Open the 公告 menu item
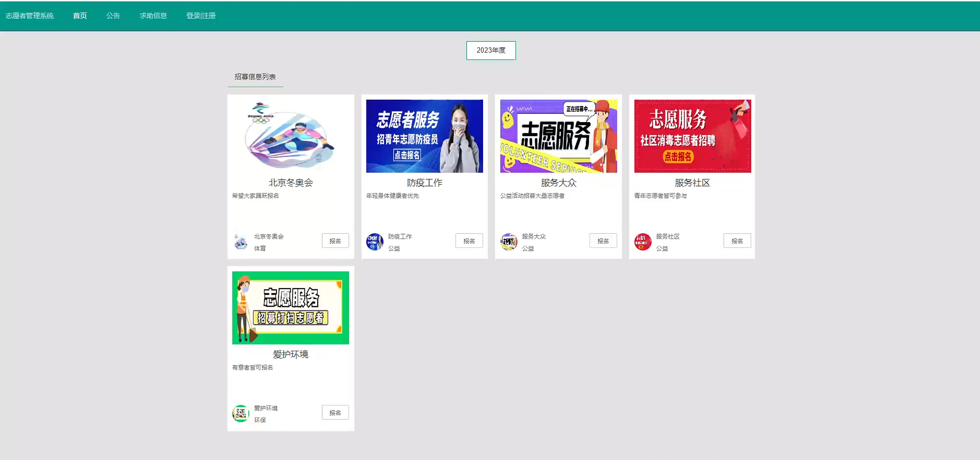The height and width of the screenshot is (460, 980). point(113,16)
